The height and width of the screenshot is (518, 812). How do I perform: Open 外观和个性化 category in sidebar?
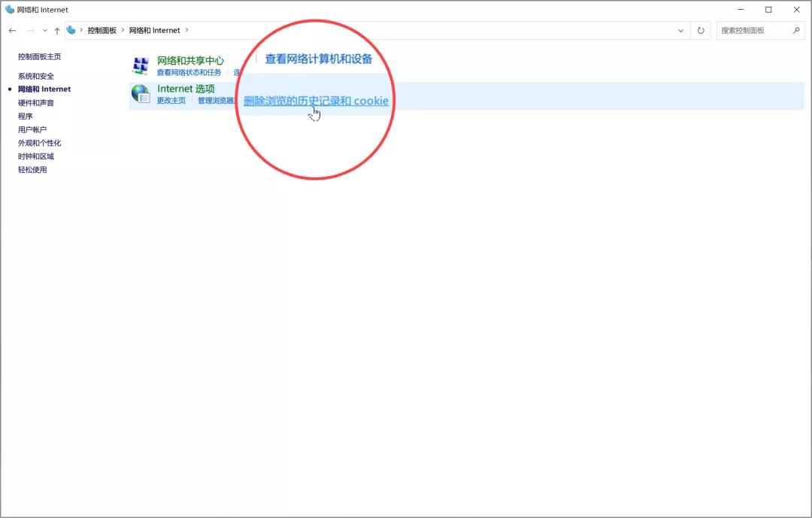click(x=39, y=143)
